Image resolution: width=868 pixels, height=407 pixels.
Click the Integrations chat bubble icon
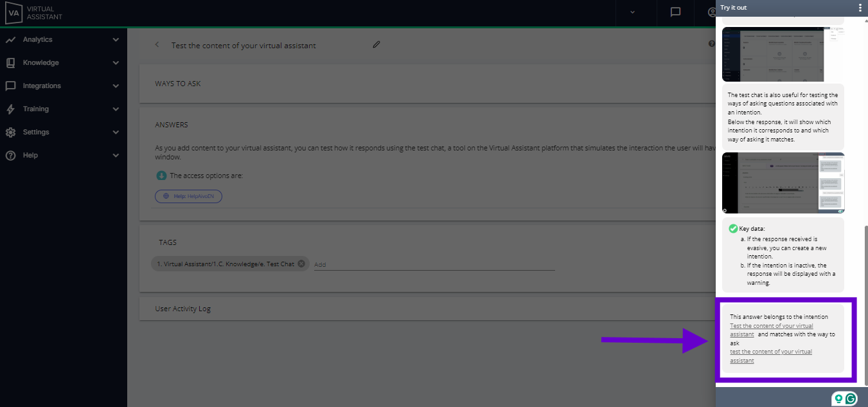point(10,86)
